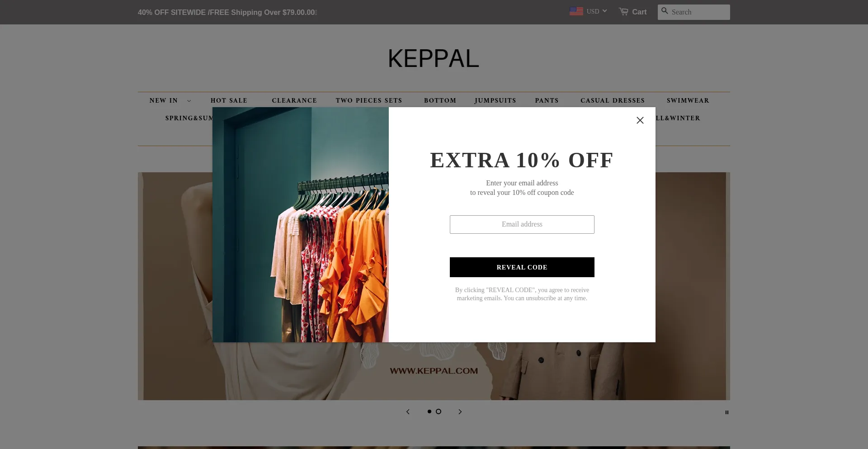Screen dimensions: 868x449
Task: Pause the slideshow autoplay
Action: (727, 412)
